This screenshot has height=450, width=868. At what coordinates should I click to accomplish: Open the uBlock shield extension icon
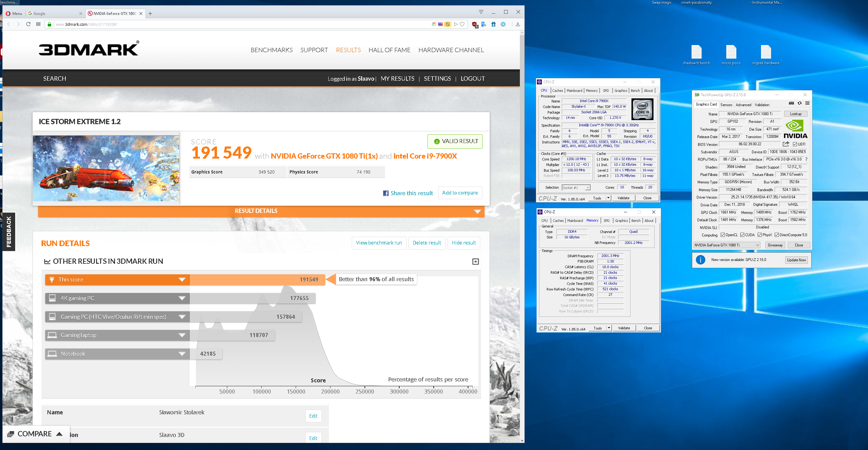coord(474,24)
